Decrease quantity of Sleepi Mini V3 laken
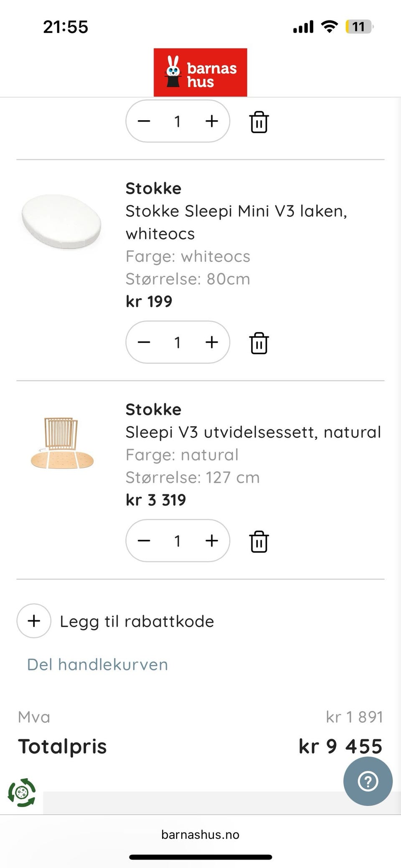Viewport: 401px width, 868px height. [144, 342]
